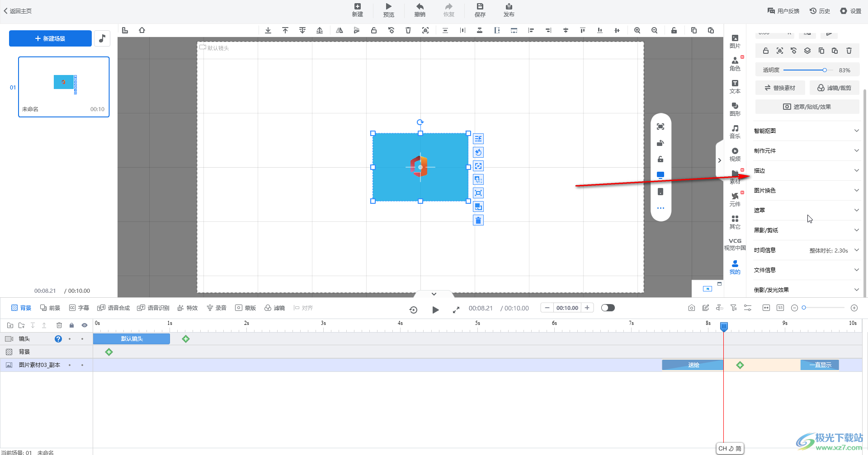The image size is (868, 455).
Task: Switch to the 字幕 subtitle tab
Action: click(79, 308)
